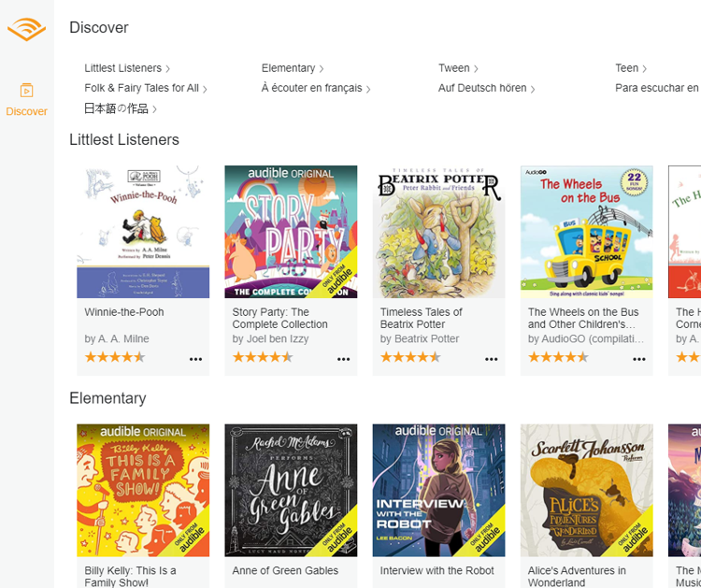Open the Anne of Green Gables cover

[x=291, y=491]
